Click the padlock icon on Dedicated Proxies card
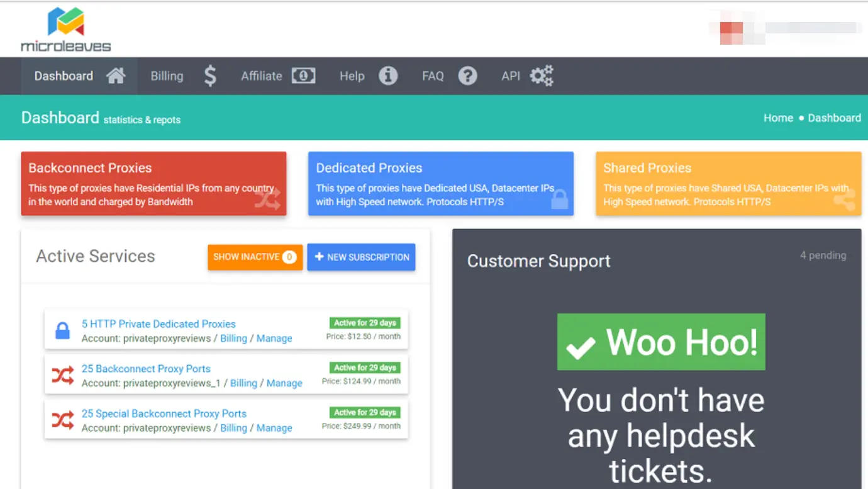The width and height of the screenshot is (868, 489). 559,199
